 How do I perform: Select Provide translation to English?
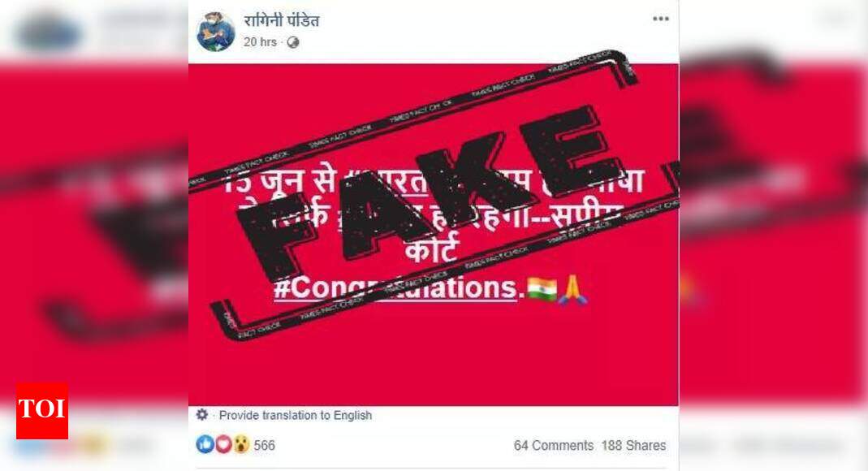click(296, 415)
